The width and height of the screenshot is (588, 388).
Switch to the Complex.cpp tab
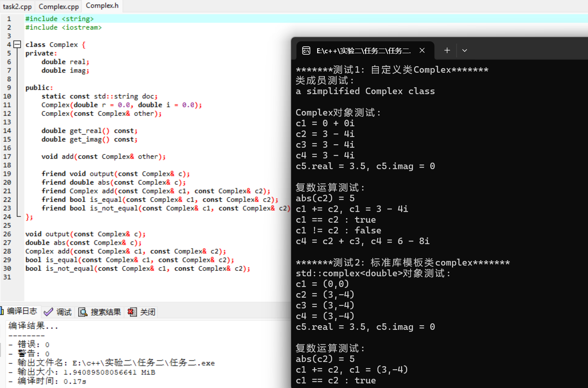coord(59,7)
